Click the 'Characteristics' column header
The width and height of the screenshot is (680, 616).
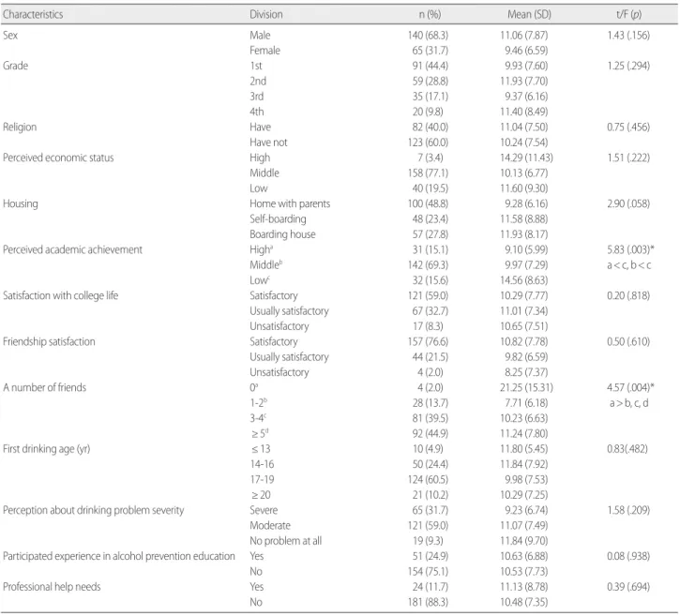(33, 15)
